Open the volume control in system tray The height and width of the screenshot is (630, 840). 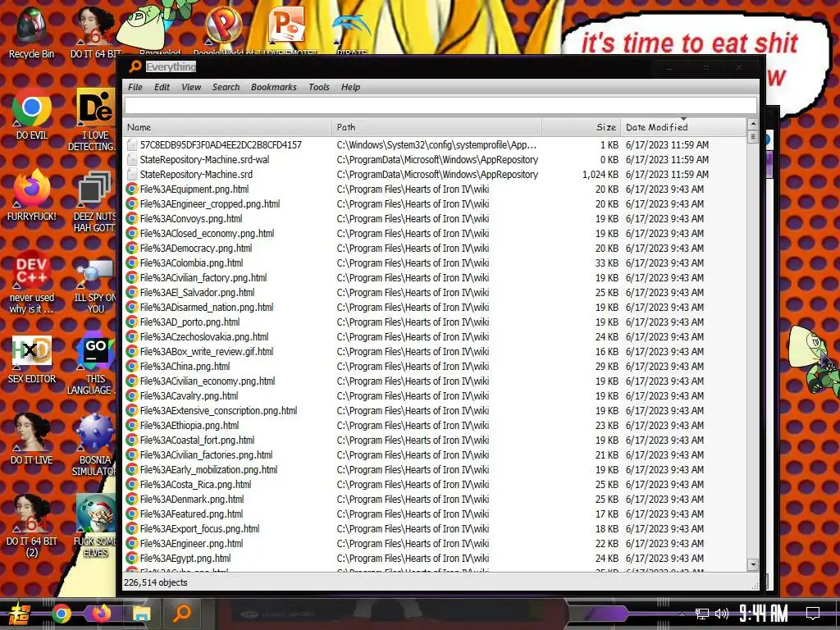(722, 614)
